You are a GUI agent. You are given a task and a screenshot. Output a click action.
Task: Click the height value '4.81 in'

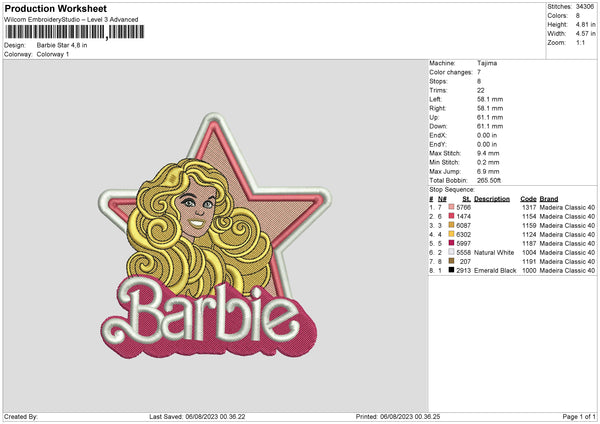[x=585, y=24]
